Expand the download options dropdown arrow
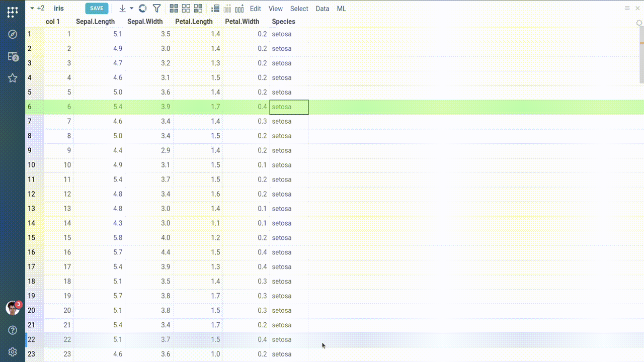Image resolution: width=644 pixels, height=362 pixels. click(x=132, y=9)
